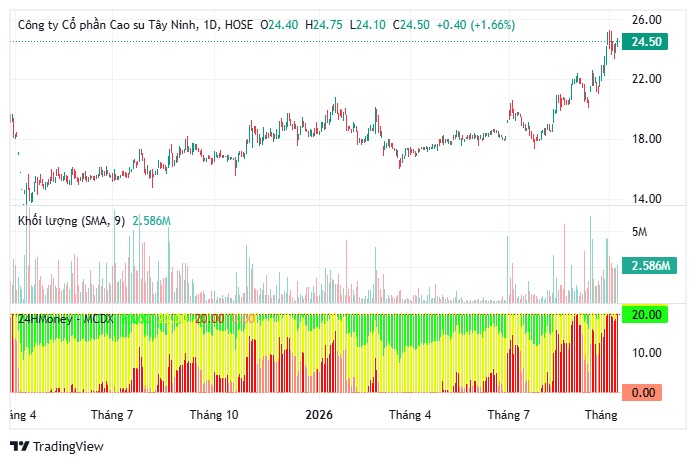Click the 2.586M volume value in legend
This screenshot has height=464, width=696.
click(151, 221)
